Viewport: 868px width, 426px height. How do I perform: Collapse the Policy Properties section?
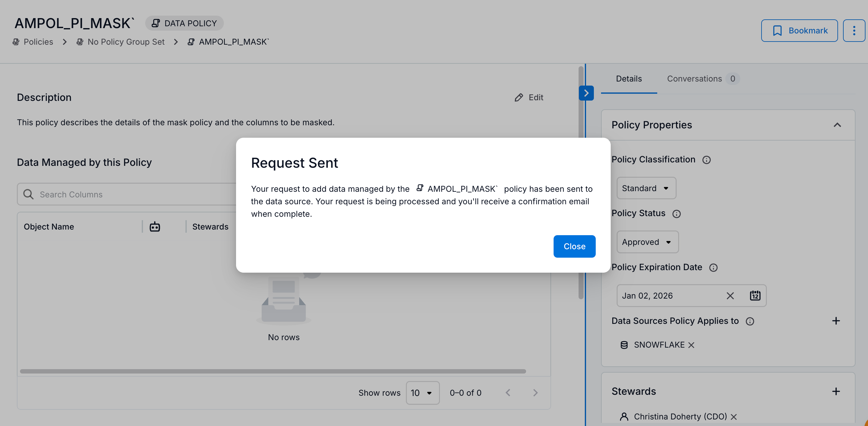pyautogui.click(x=837, y=125)
